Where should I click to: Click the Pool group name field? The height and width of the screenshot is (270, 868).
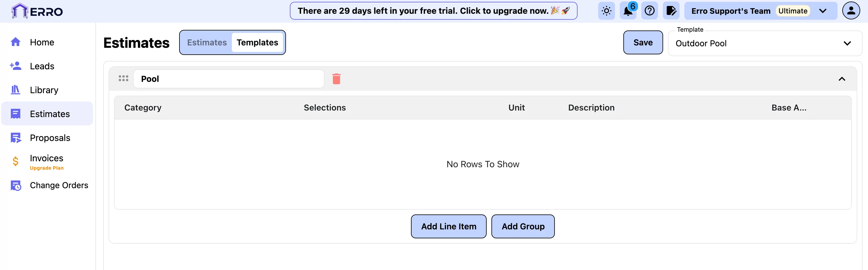tap(229, 79)
